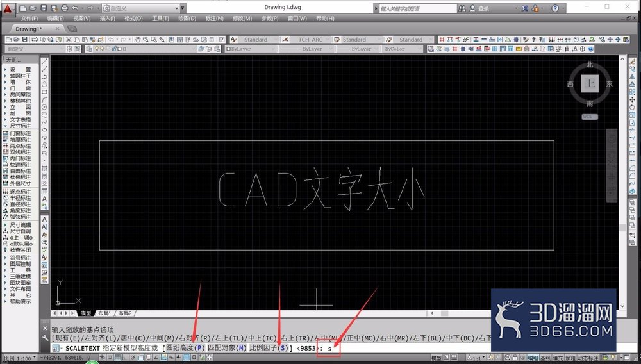This screenshot has width=641, height=364.
Task: Open layer properties manager icon
Action: tap(90, 49)
